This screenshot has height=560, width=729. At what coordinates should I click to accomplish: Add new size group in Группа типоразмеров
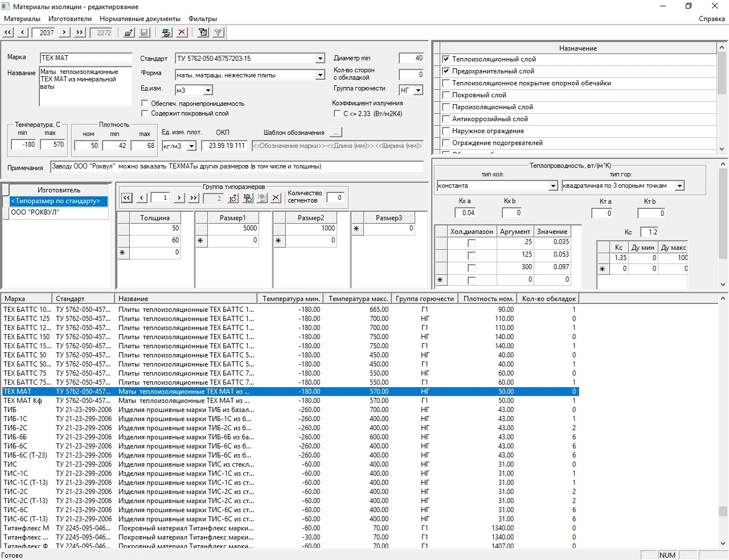[x=232, y=198]
